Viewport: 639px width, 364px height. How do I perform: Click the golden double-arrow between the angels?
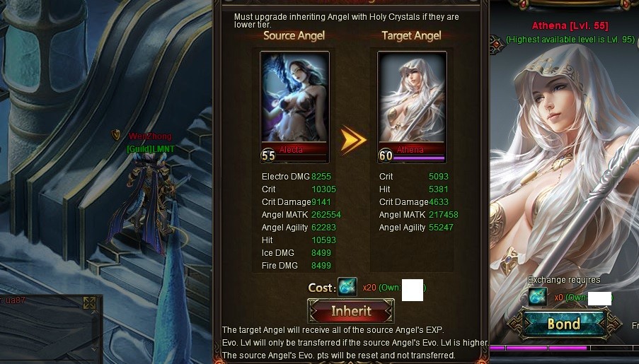point(353,140)
